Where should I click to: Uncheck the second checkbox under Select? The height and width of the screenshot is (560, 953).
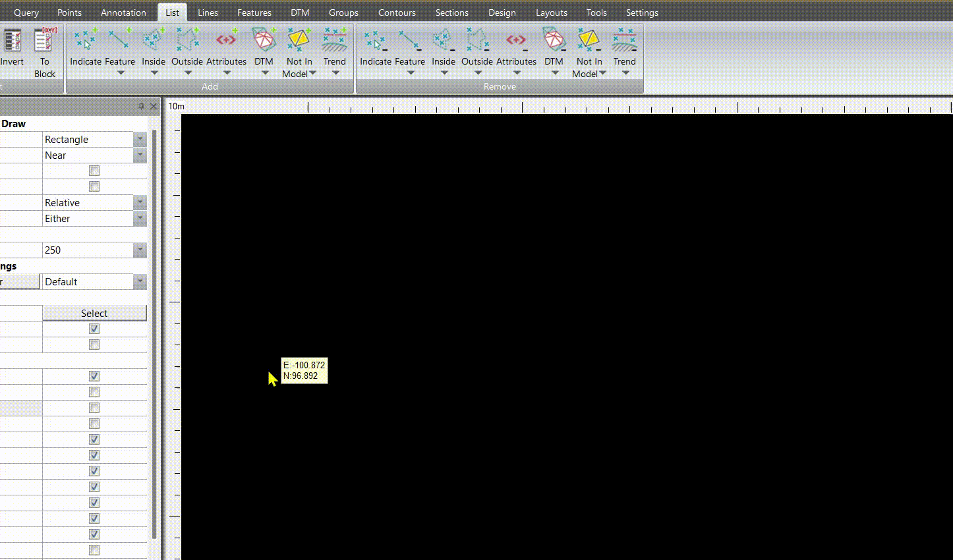point(94,344)
